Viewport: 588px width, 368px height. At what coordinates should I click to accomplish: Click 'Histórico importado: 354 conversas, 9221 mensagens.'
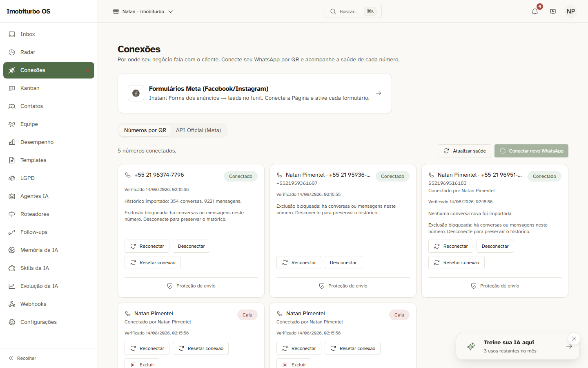coord(183,201)
